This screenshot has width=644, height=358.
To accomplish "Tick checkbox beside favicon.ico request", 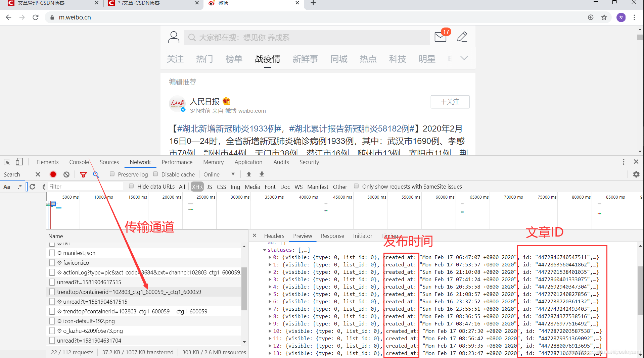I will 52,263.
